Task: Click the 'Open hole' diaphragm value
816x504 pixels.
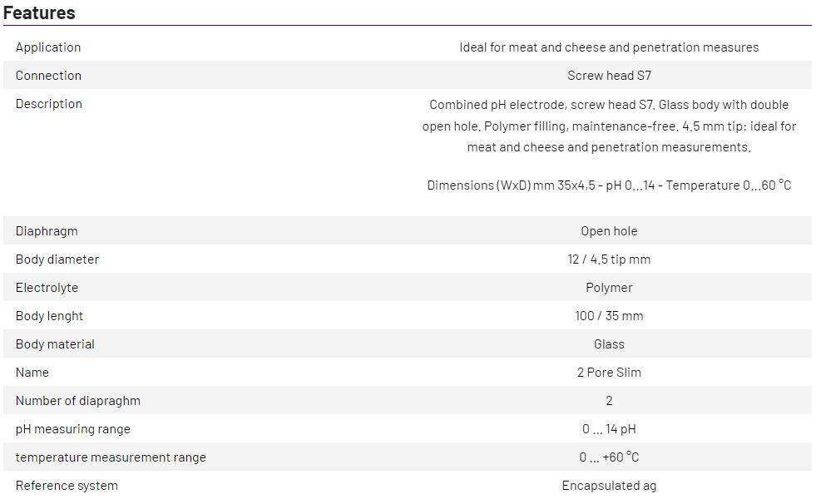Action: (609, 231)
